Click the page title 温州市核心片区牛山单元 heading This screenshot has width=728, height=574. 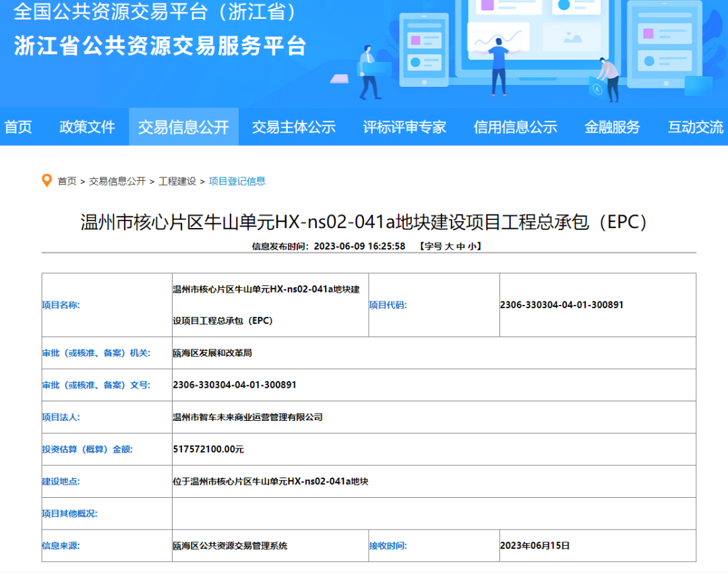point(363,222)
